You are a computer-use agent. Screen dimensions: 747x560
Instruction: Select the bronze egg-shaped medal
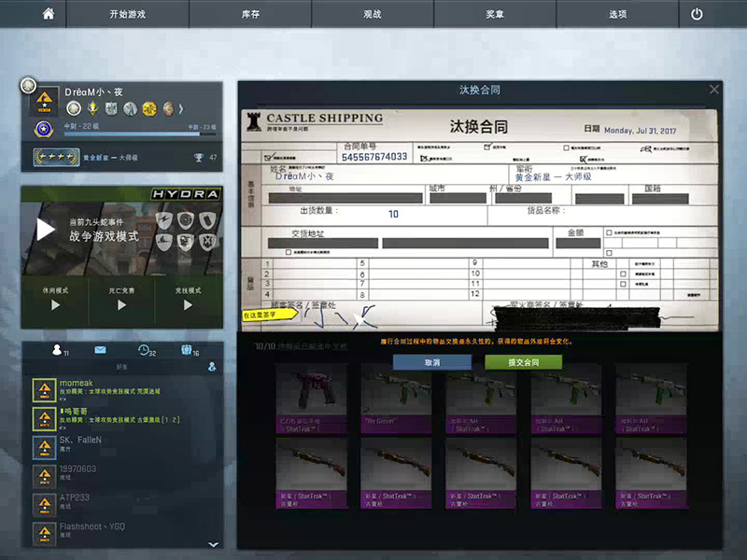[x=168, y=109]
